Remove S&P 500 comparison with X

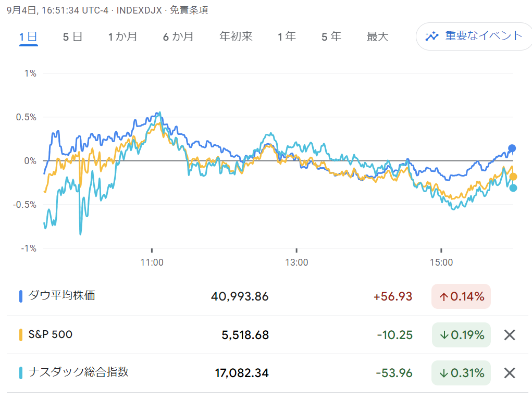(510, 335)
